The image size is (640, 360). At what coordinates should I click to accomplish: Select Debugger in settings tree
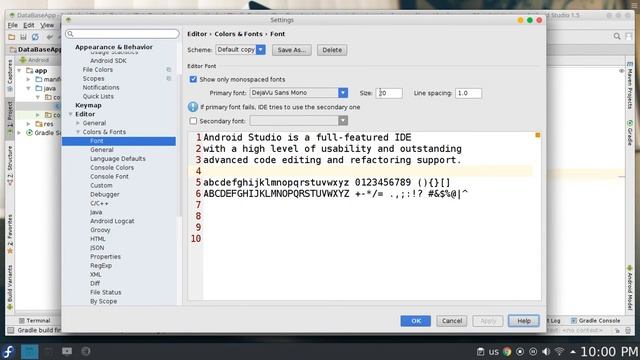[x=105, y=195]
